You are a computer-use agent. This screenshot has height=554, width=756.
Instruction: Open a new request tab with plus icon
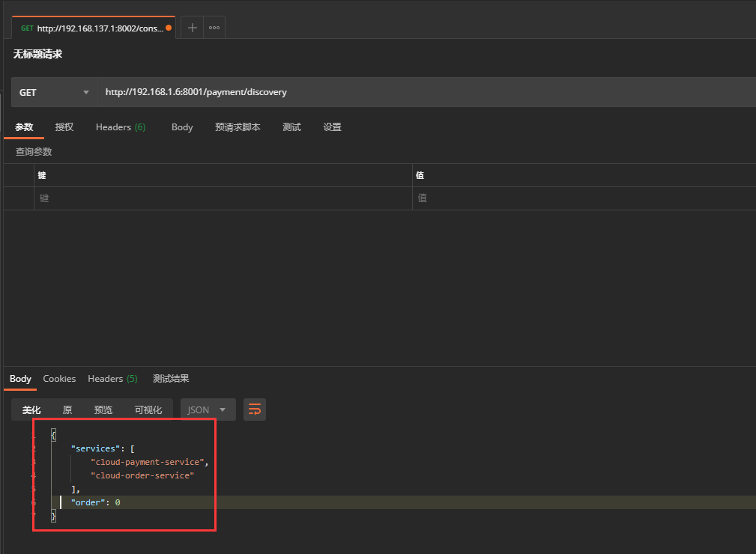tap(193, 28)
